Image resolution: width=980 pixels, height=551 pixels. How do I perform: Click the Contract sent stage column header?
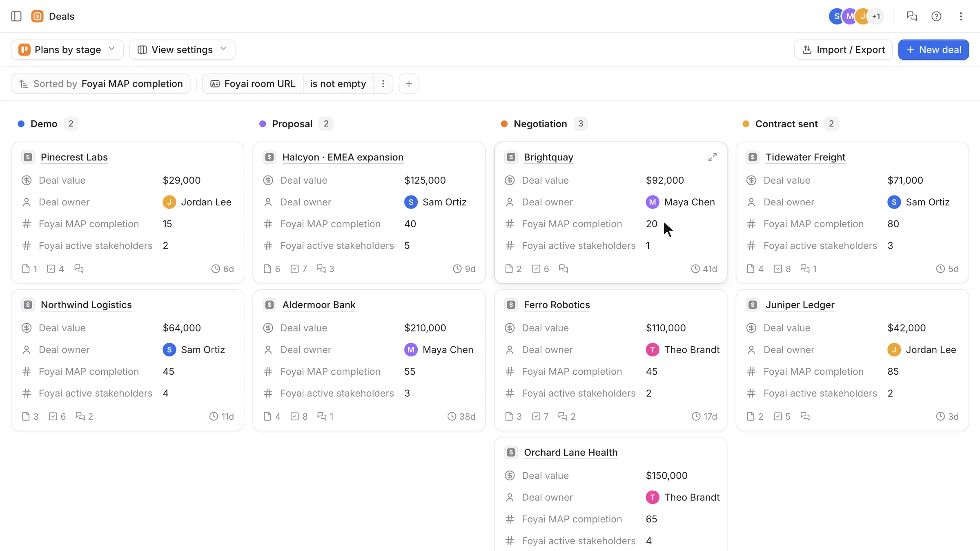[786, 124]
